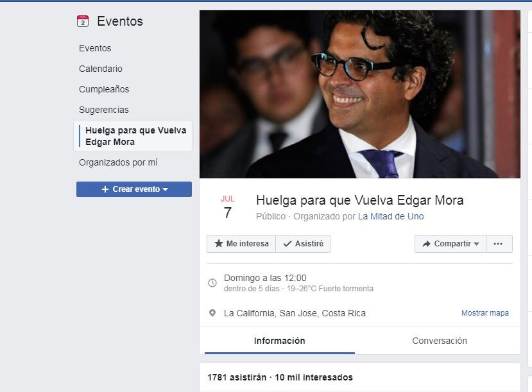532x392 pixels.
Task: Toggle Asistiré attendance for the event
Action: 303,244
